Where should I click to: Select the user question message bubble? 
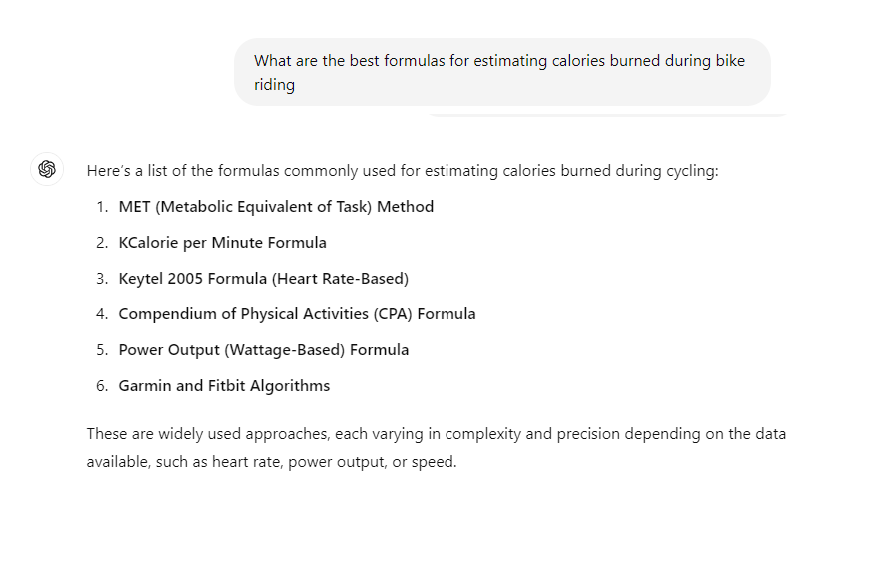tap(502, 72)
